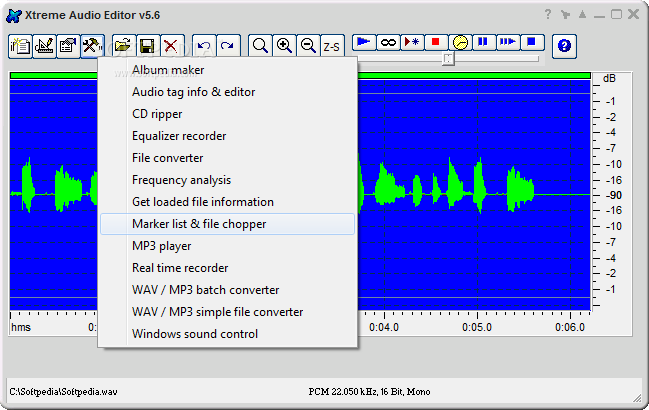Image resolution: width=649 pixels, height=410 pixels.
Task: Redo the last action
Action: [x=228, y=46]
